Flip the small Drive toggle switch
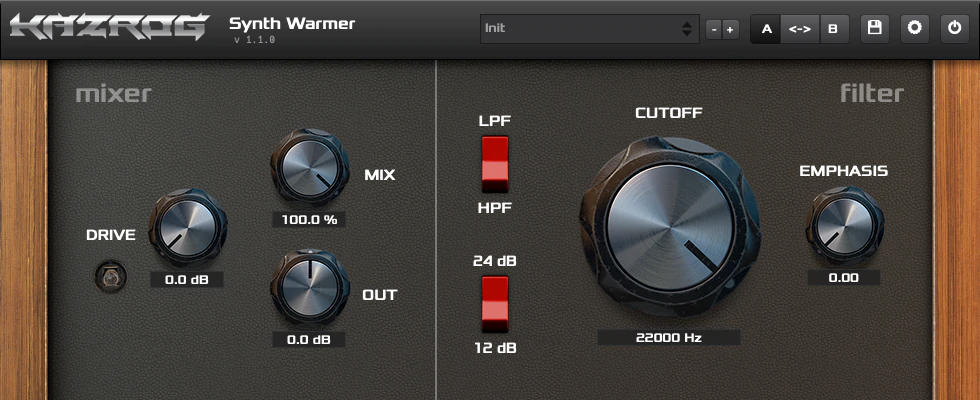 pos(111,277)
